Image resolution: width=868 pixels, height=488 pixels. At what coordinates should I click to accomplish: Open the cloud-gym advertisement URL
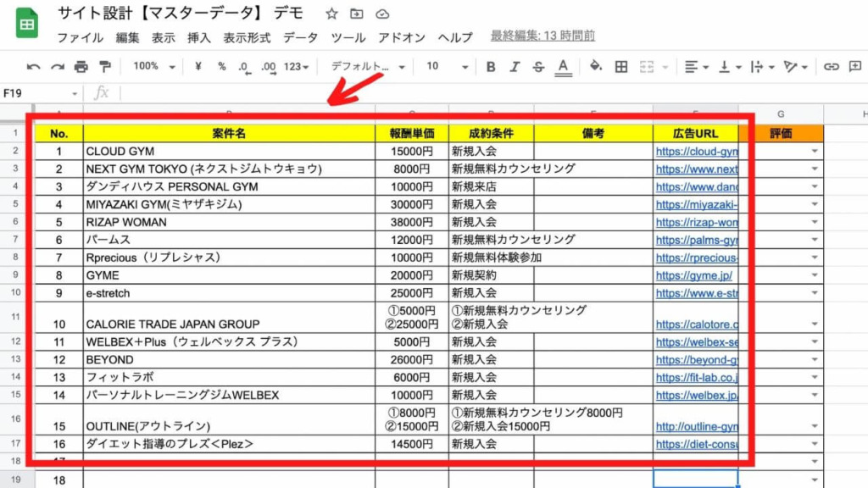(x=697, y=151)
